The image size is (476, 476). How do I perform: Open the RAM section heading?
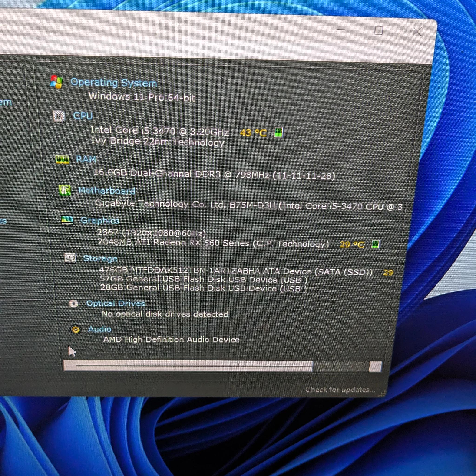pyautogui.click(x=86, y=159)
